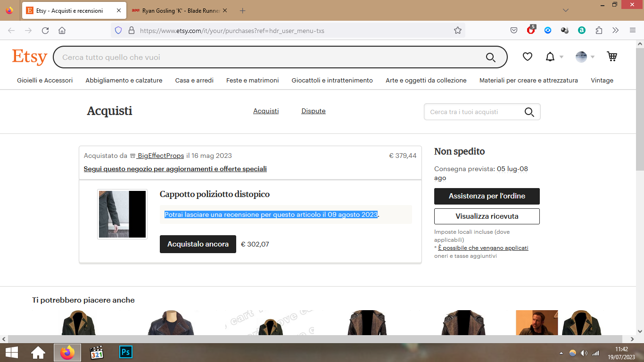Open favorites heart icon
This screenshot has width=644, height=362.
point(528,57)
